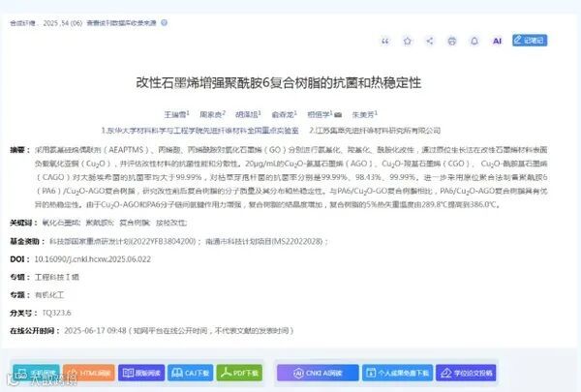Click the 有机化工 专题 value
The image size is (581, 392).
pyautogui.click(x=49, y=295)
